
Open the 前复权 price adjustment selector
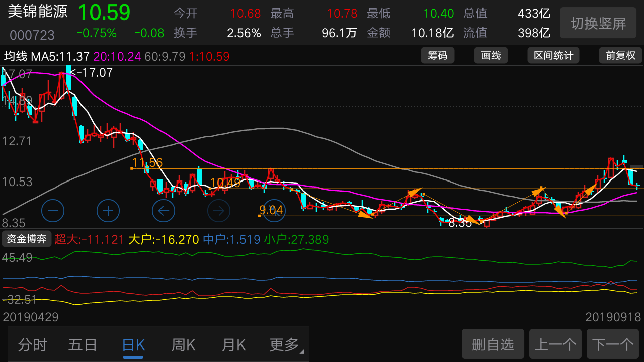[x=621, y=55]
